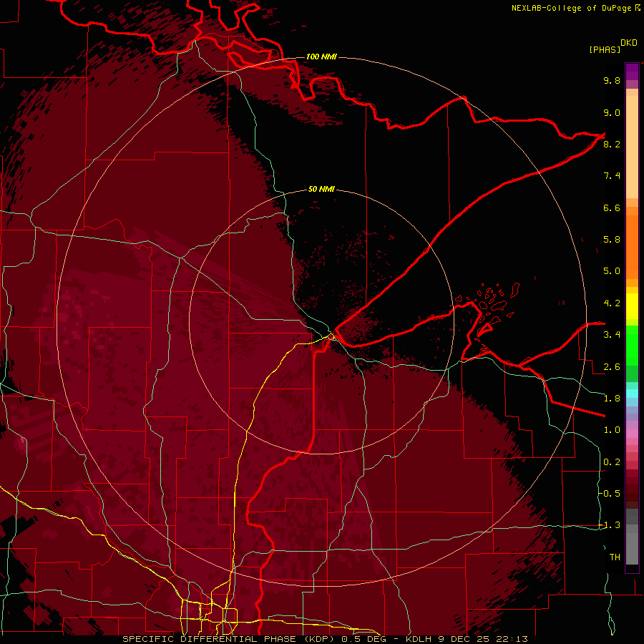Click the 4.2 scale value
Image resolution: width=644 pixels, height=644 pixels.
612,303
